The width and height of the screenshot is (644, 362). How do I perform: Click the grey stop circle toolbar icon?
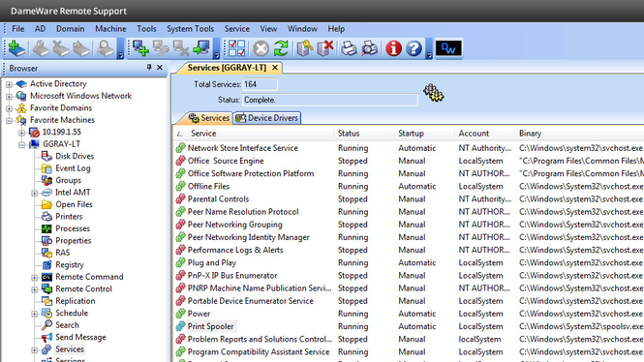pyautogui.click(x=261, y=48)
